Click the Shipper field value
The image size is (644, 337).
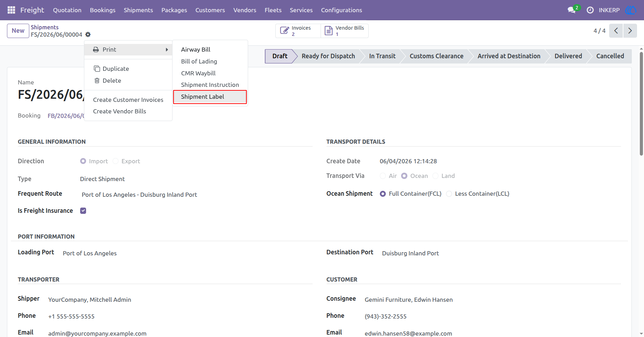click(x=90, y=300)
